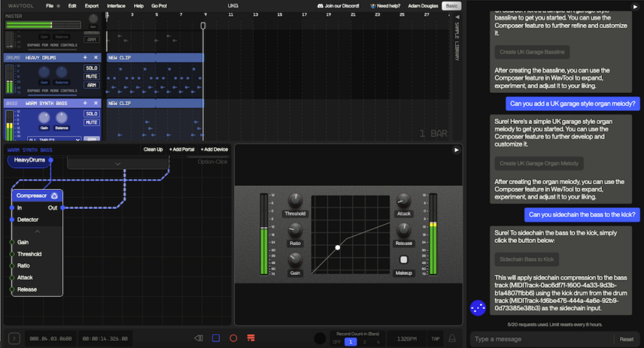Click the Master Gain knob

tap(93, 19)
